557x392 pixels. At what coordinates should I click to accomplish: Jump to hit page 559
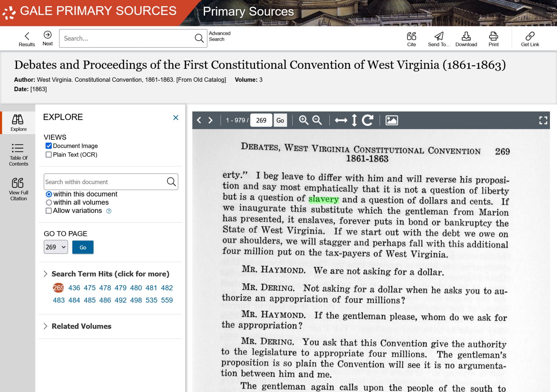167,300
